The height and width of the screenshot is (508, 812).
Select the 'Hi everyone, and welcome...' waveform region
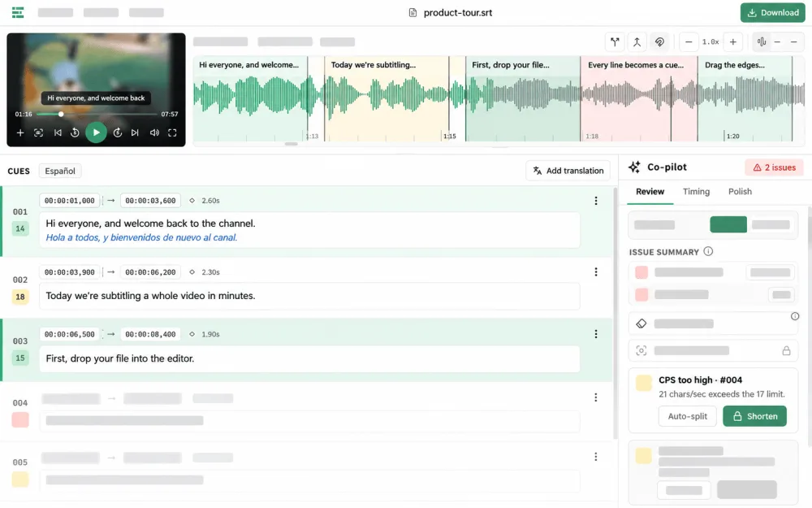(x=250, y=98)
